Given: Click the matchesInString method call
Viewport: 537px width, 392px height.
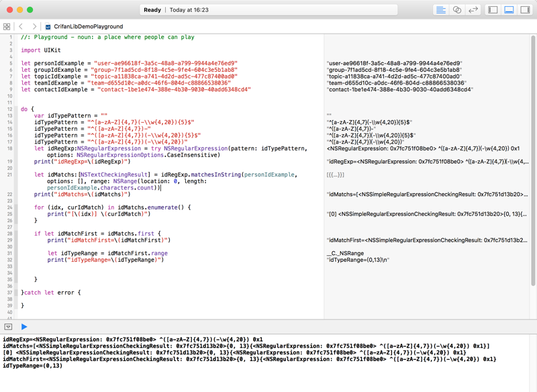Looking at the screenshot, I should pyautogui.click(x=215, y=175).
